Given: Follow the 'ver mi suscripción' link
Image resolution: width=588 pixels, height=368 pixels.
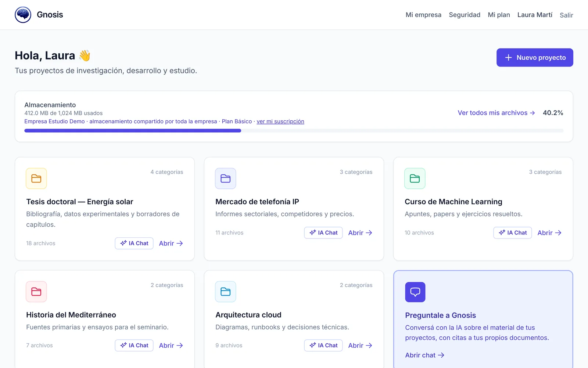Looking at the screenshot, I should 280,121.
